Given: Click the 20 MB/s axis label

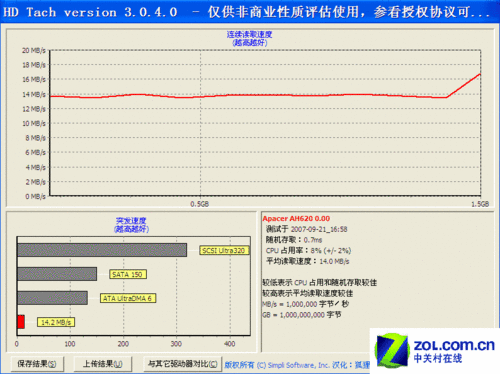Looking at the screenshot, I should coord(34,50).
